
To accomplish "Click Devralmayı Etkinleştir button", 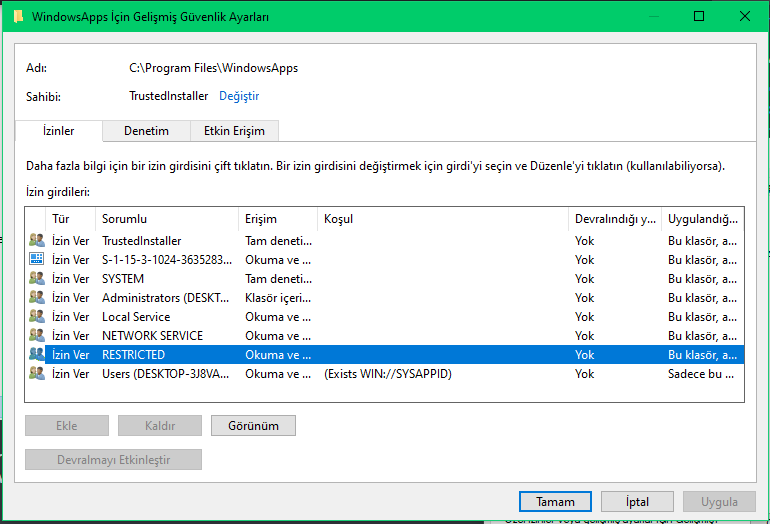I will pos(113,460).
